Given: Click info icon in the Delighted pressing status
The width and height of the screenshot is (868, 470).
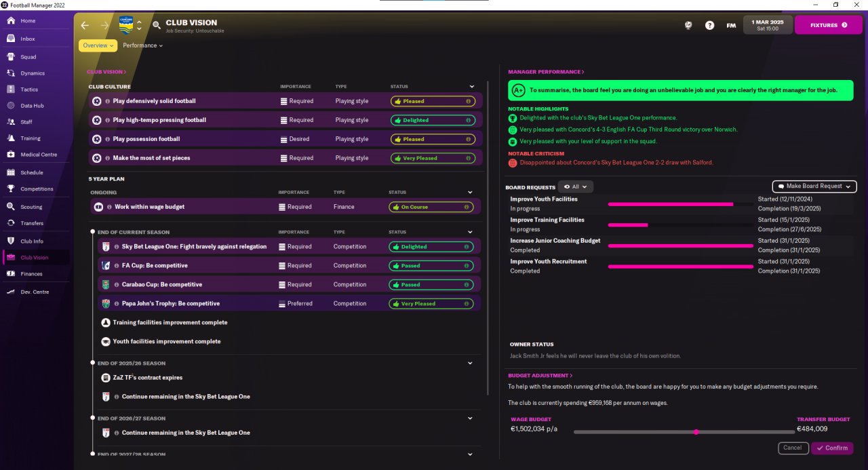Looking at the screenshot, I should pos(468,120).
